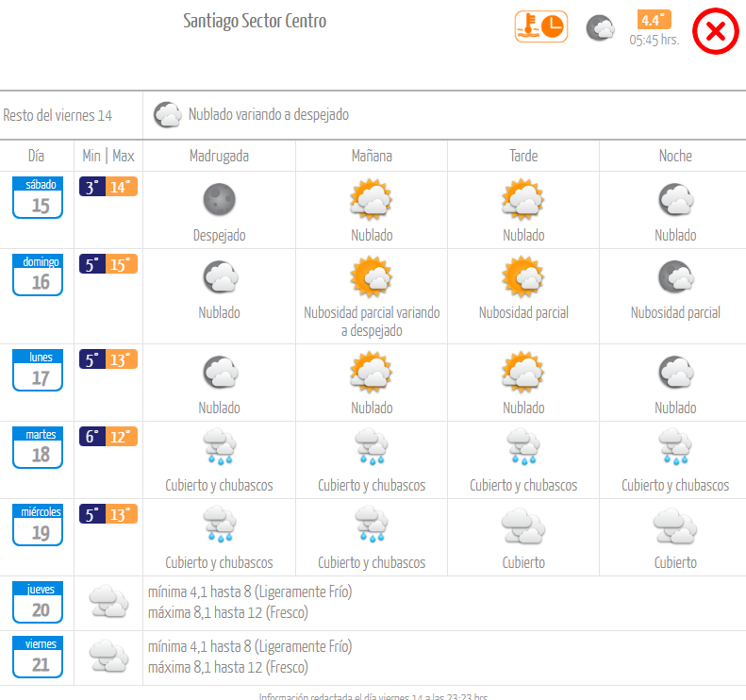Select the sábado 15 date badge
Viewport: 746px width, 700px height.
point(38,197)
